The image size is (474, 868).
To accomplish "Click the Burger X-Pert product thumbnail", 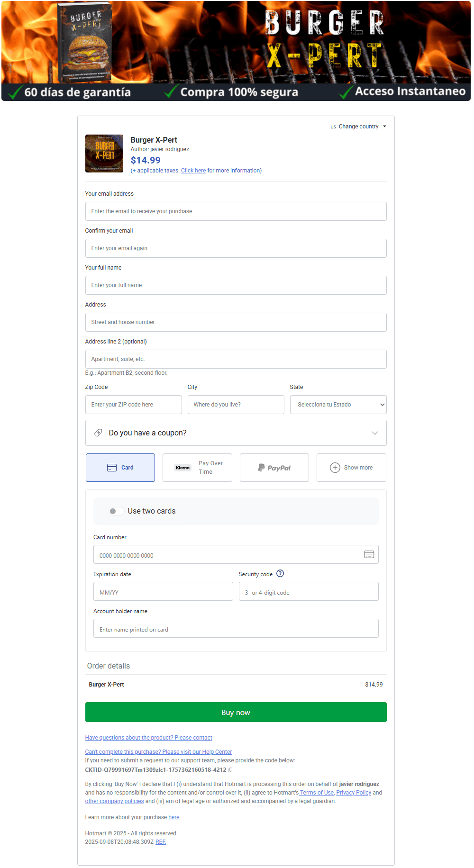I will tap(104, 154).
